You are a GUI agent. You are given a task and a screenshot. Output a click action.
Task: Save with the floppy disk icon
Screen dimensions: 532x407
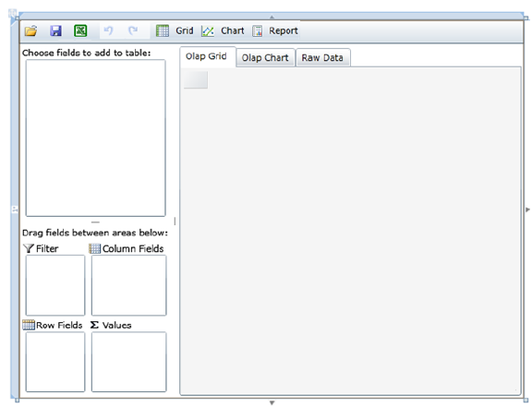55,30
